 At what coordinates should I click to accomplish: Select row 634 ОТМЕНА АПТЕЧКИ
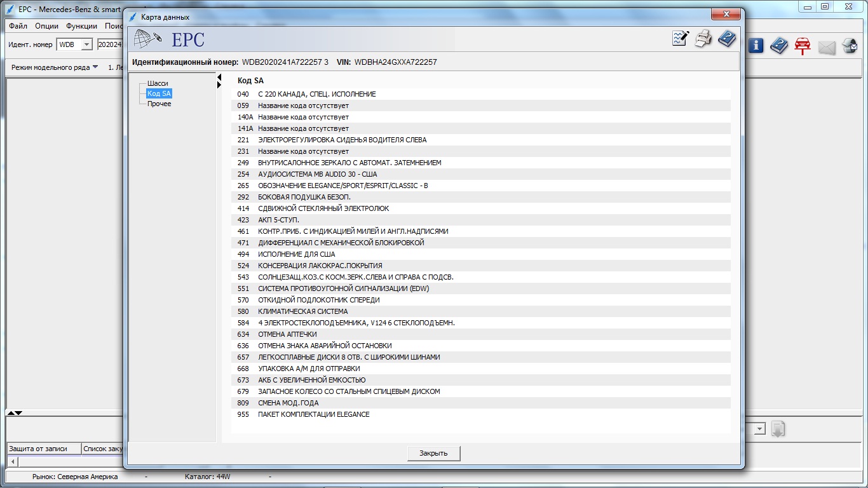coord(481,334)
